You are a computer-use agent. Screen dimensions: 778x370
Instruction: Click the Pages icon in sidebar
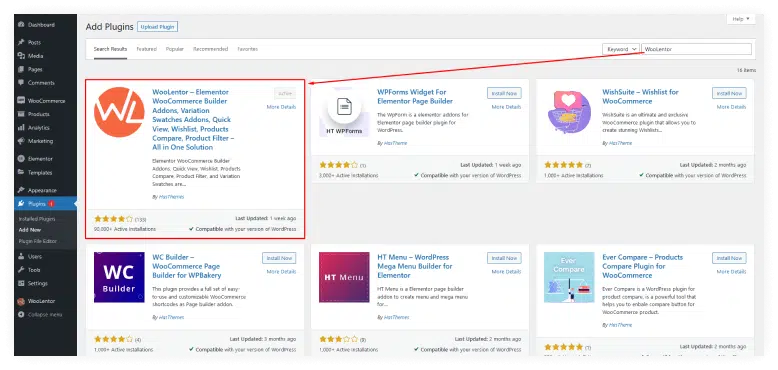[x=21, y=69]
